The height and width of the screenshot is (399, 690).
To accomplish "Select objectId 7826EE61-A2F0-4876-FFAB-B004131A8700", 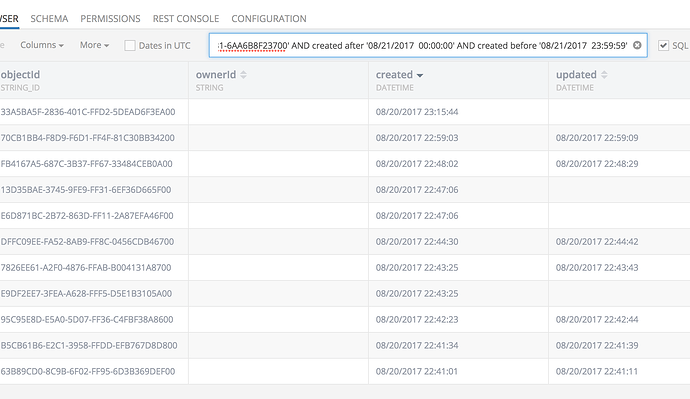I will pyautogui.click(x=86, y=267).
